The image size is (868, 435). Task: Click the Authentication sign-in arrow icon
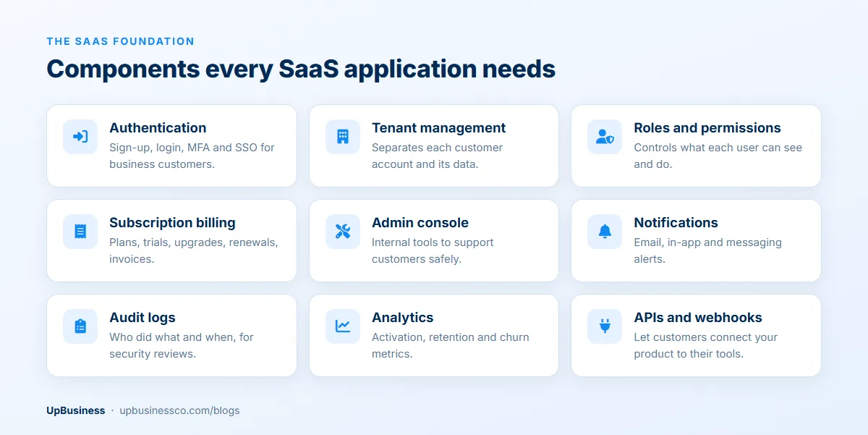pos(80,137)
